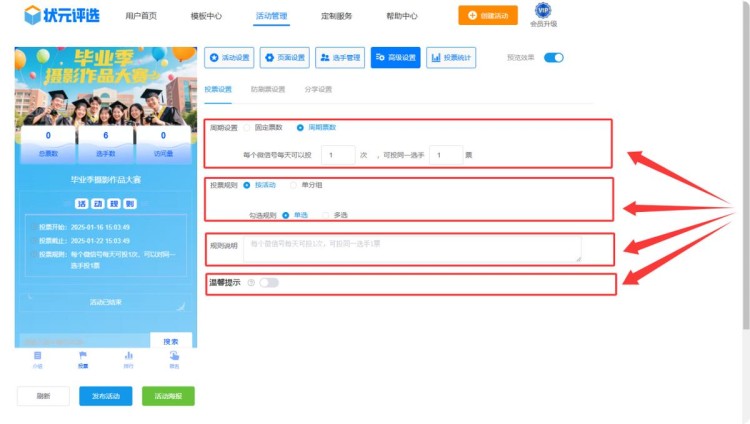Select the 固定票数 radio option
750x424 pixels.
(x=247, y=128)
